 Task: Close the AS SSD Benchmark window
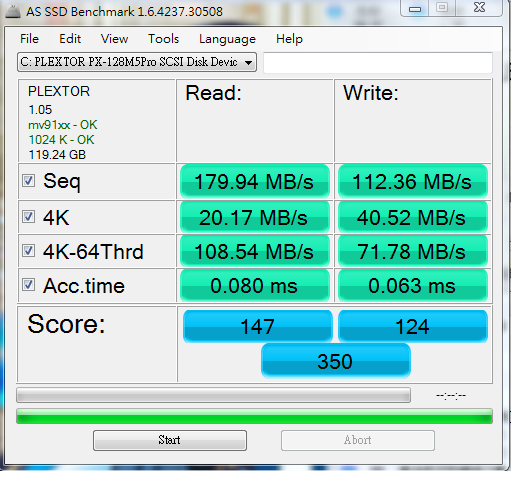479,8
